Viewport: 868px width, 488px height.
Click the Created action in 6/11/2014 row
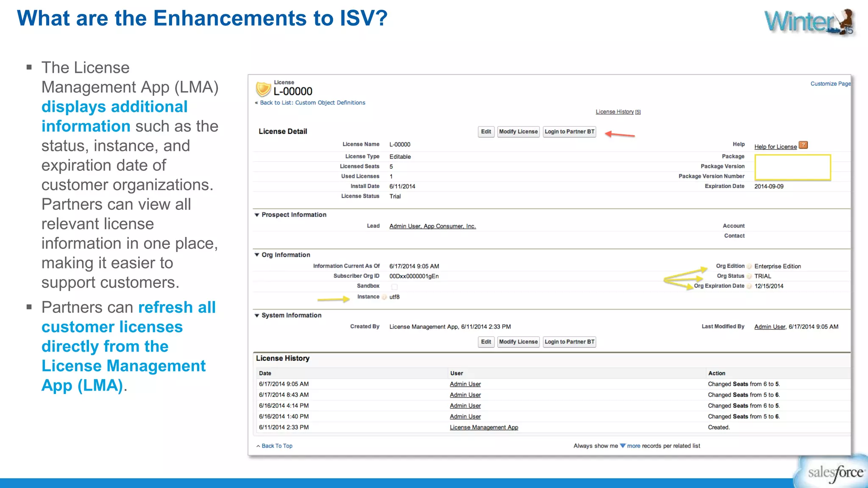click(x=719, y=427)
